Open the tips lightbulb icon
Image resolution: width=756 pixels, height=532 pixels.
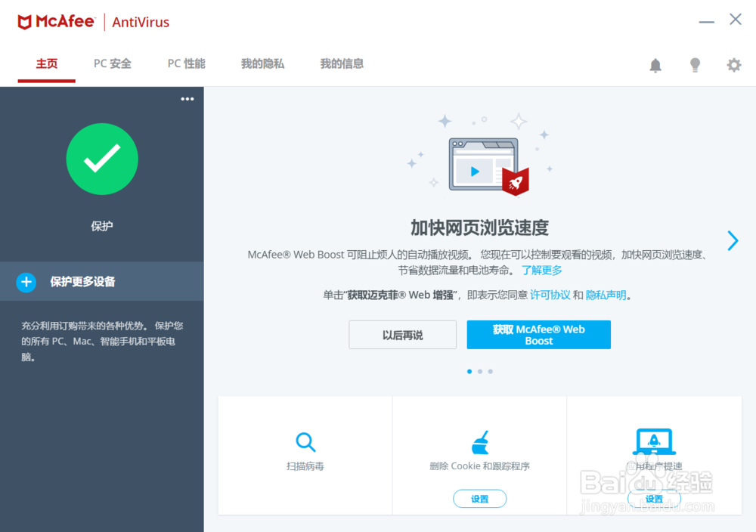click(x=695, y=65)
